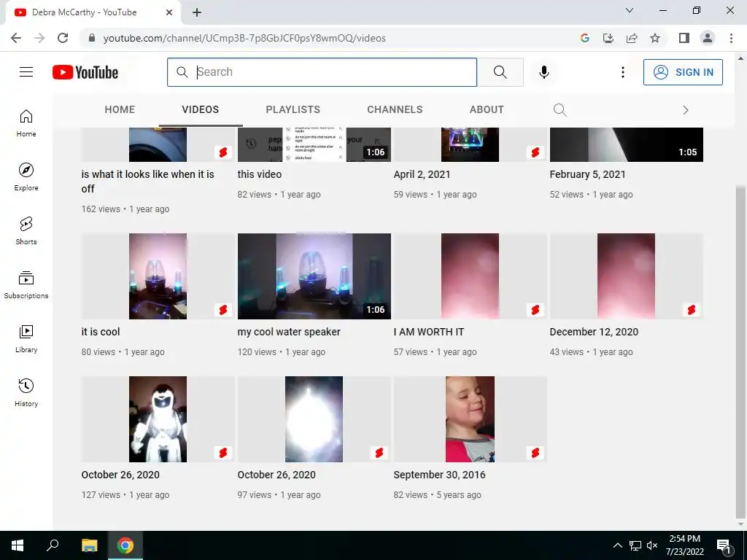Viewport: 747px width, 560px height.
Task: Open 'is what it looks like when it is off'
Action: 147,182
